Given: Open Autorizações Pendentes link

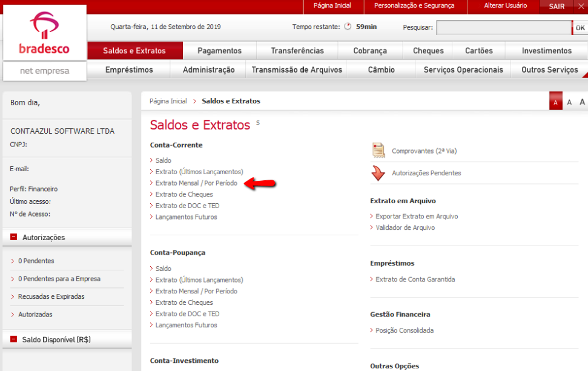Looking at the screenshot, I should (426, 173).
